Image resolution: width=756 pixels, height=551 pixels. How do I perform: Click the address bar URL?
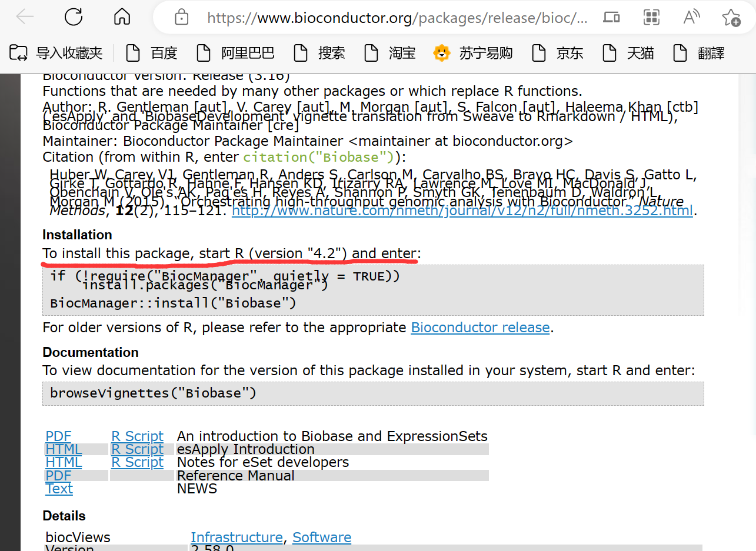point(397,18)
